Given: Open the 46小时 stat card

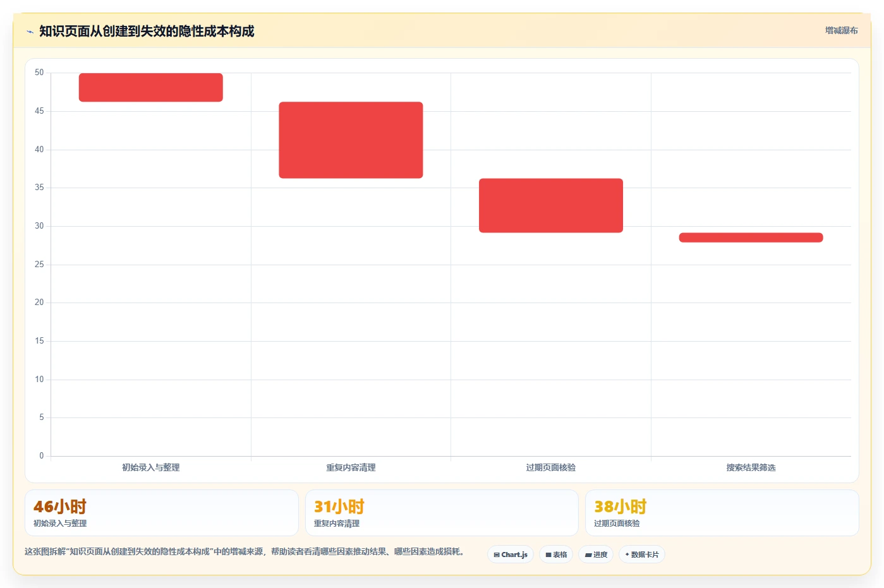Looking at the screenshot, I should tap(162, 513).
